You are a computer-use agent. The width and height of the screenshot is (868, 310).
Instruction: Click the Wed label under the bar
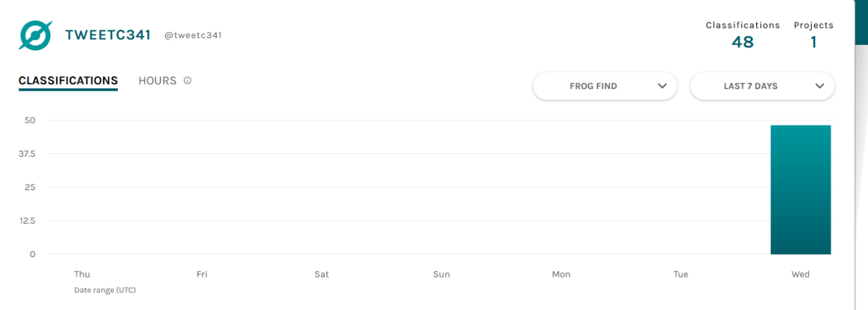click(800, 274)
